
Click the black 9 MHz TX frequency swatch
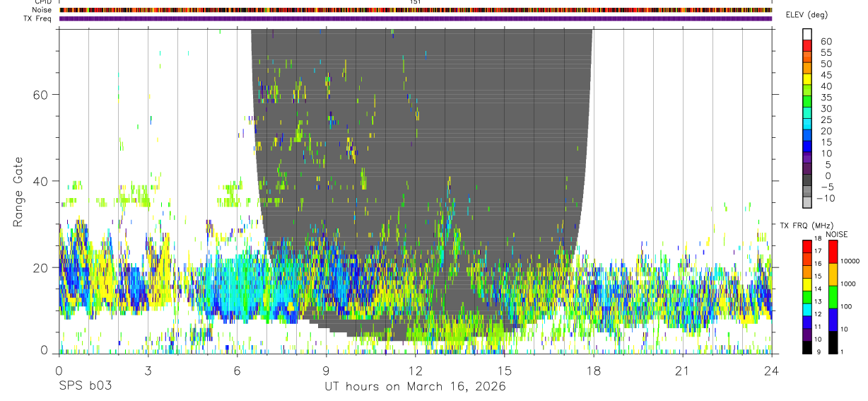(807, 347)
